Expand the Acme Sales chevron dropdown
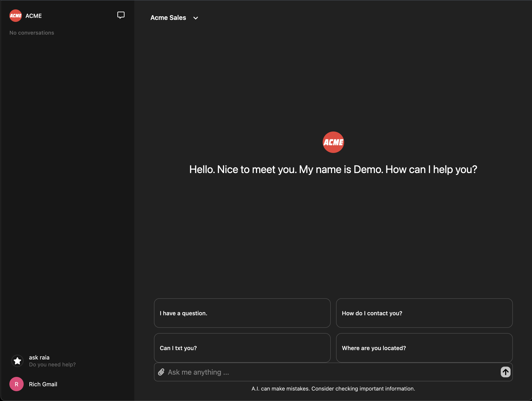 pos(195,18)
